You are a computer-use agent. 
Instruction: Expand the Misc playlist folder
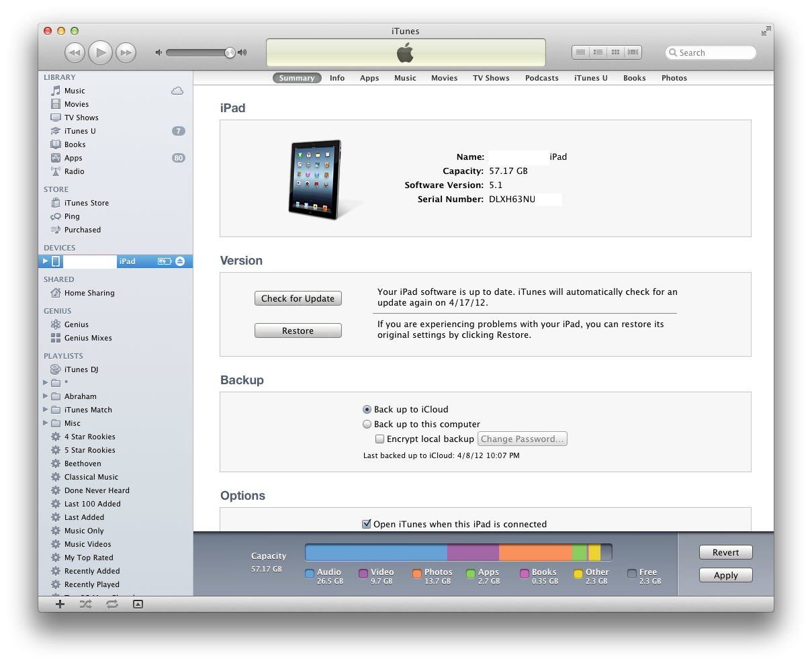pos(46,423)
